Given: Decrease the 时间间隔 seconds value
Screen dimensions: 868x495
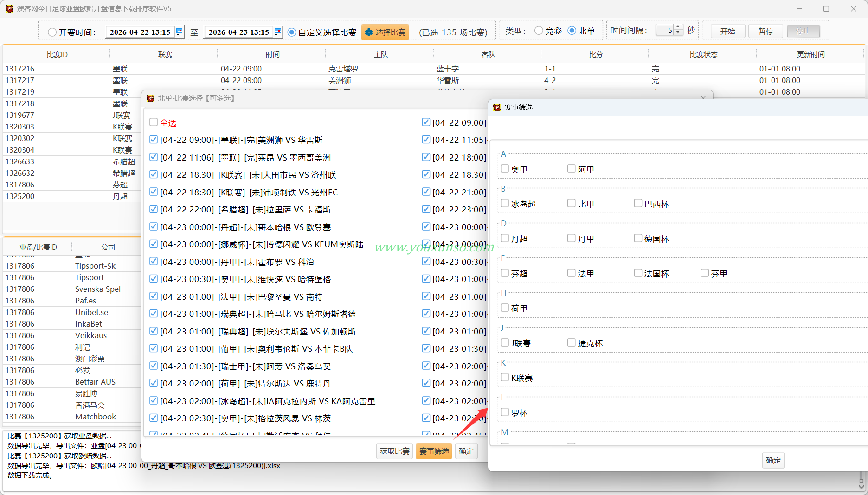Looking at the screenshot, I should pos(678,33).
